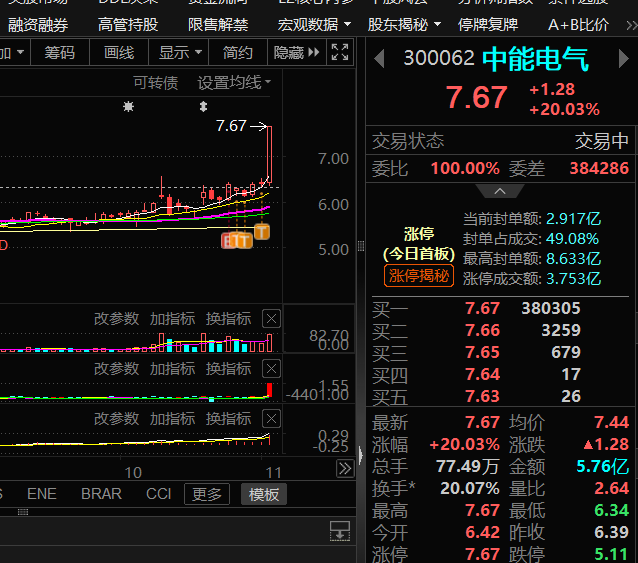Viewport: 638px width, 563px height.
Task: Click 当前封单额 value 2.917亿
Action: coord(573,219)
